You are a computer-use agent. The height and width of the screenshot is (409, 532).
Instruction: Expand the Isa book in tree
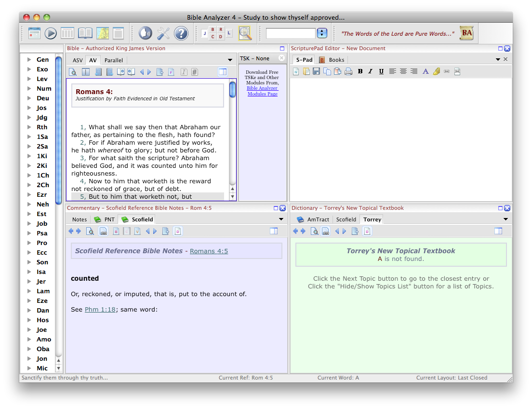coord(29,272)
